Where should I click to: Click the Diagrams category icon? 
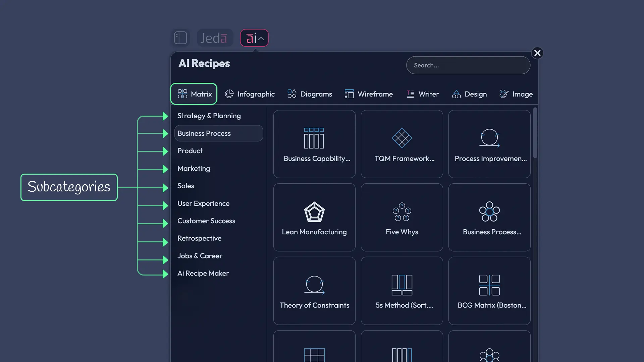pos(292,94)
